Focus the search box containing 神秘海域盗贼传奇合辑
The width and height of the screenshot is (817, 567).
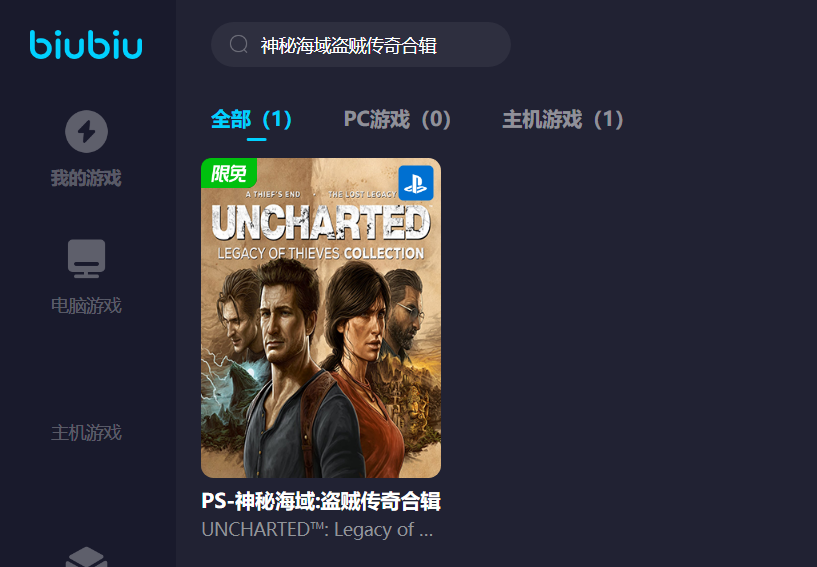point(361,44)
